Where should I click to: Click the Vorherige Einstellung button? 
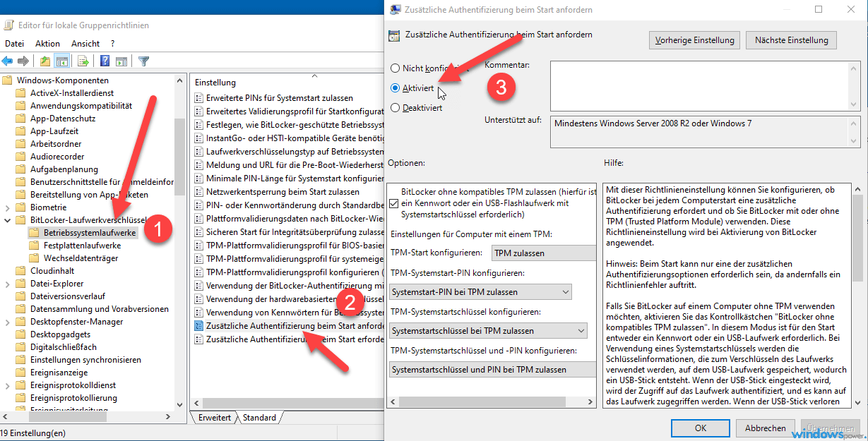(x=695, y=40)
